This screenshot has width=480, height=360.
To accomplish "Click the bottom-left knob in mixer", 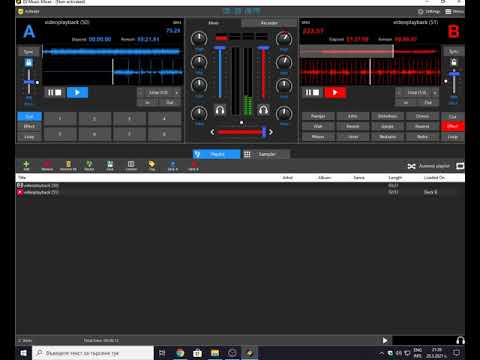I will click(x=199, y=114).
